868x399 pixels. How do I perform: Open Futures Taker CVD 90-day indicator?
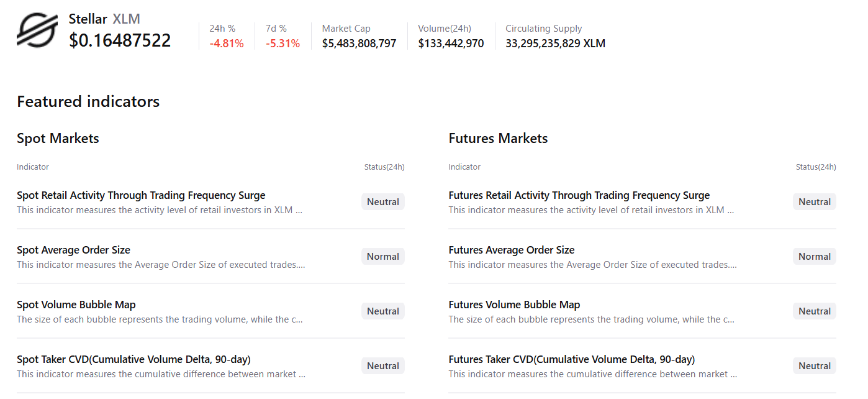[571, 360]
